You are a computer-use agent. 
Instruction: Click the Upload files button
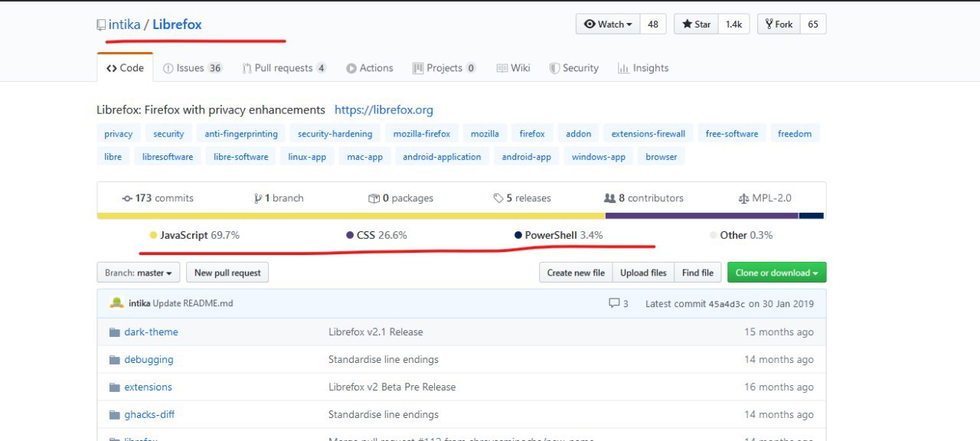tap(643, 273)
